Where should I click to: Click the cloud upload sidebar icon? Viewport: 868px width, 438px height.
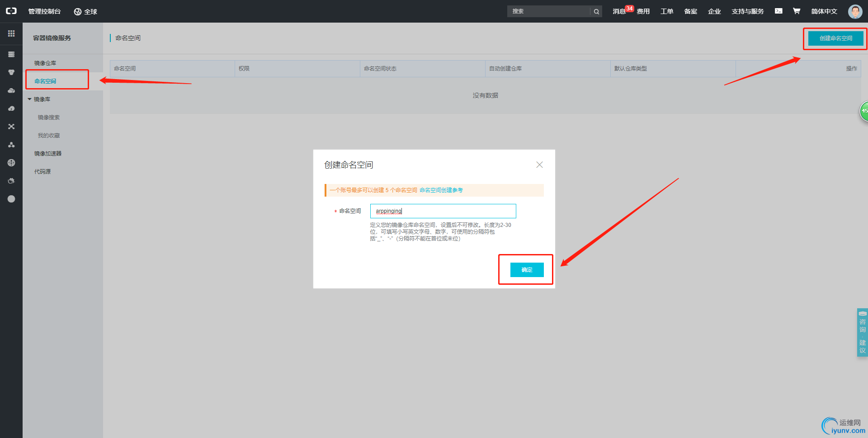11,108
